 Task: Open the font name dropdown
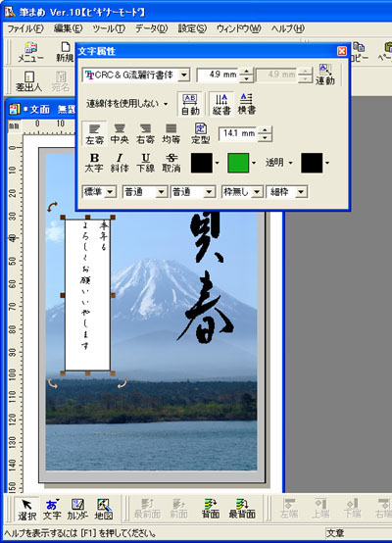pyautogui.click(x=184, y=74)
